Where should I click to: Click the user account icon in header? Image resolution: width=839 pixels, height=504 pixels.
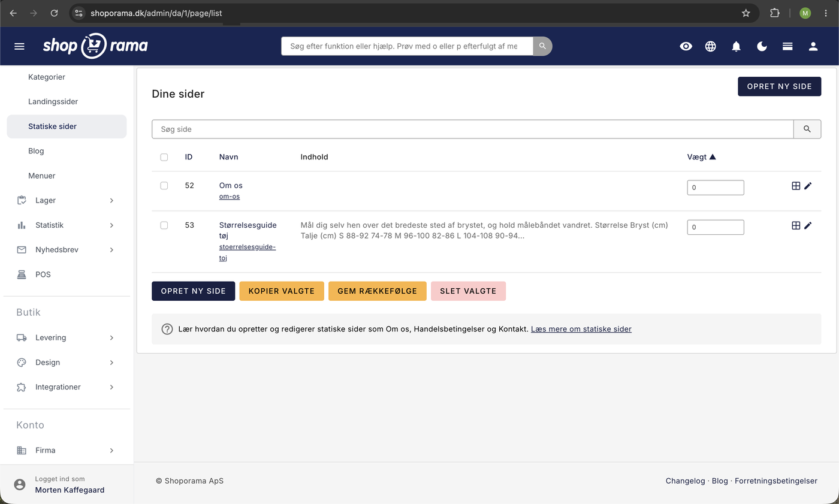coord(813,46)
